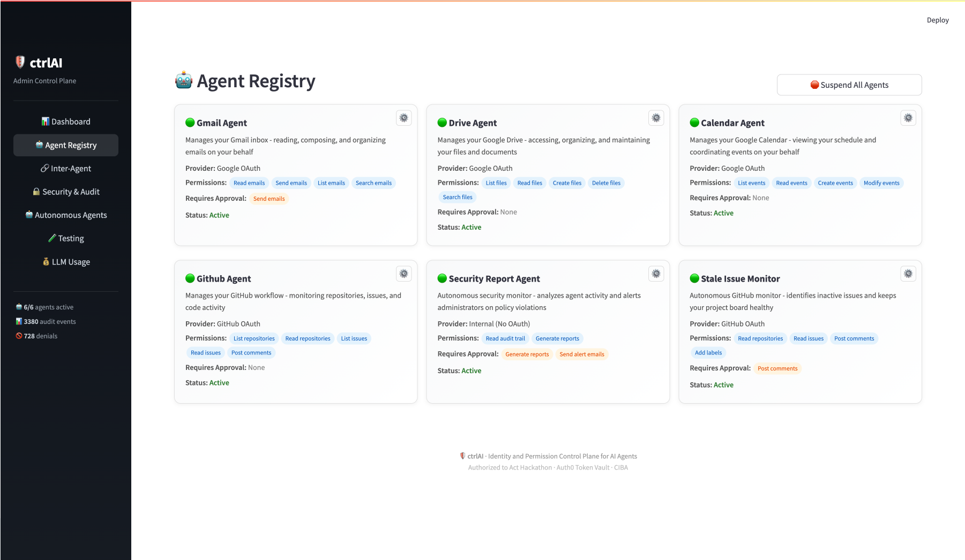Click green status dot of Github Agent
Image resolution: width=965 pixels, height=560 pixels.
190,278
